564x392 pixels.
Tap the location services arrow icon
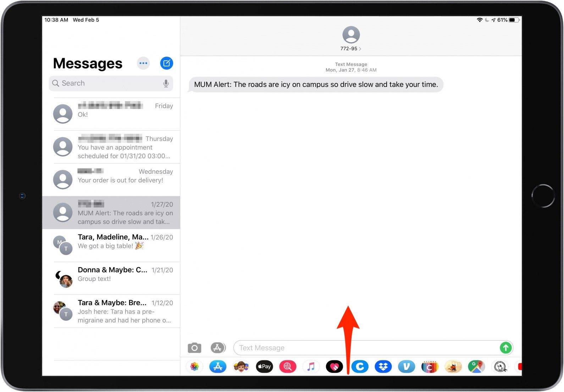[x=493, y=20]
